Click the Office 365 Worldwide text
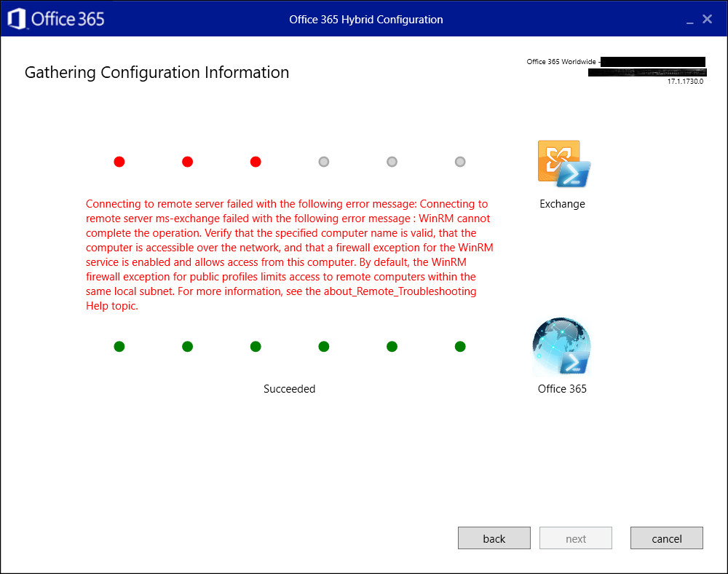Screen dimensions: 728x574 pos(561,62)
